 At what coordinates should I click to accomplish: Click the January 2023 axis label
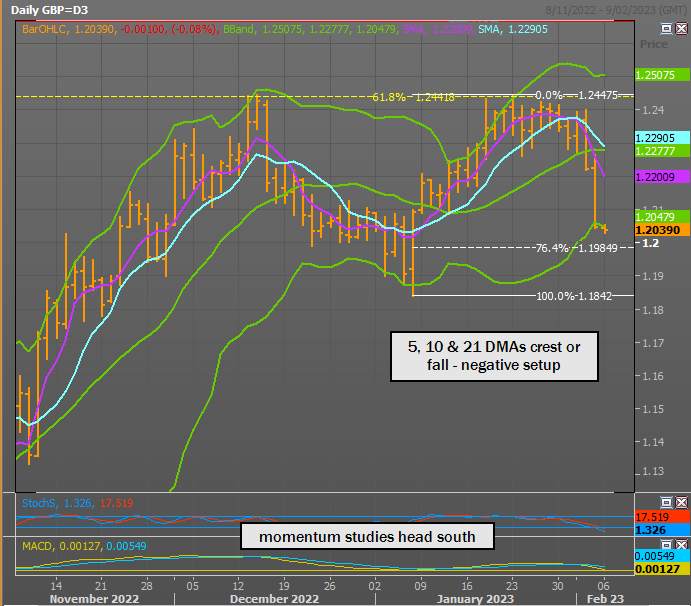(475, 599)
